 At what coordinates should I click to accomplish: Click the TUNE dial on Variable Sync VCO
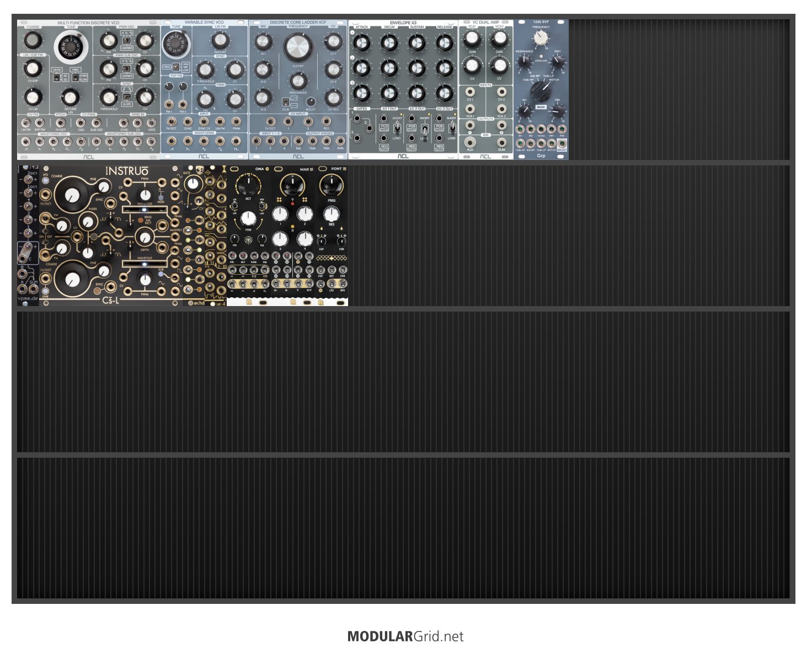(x=177, y=44)
